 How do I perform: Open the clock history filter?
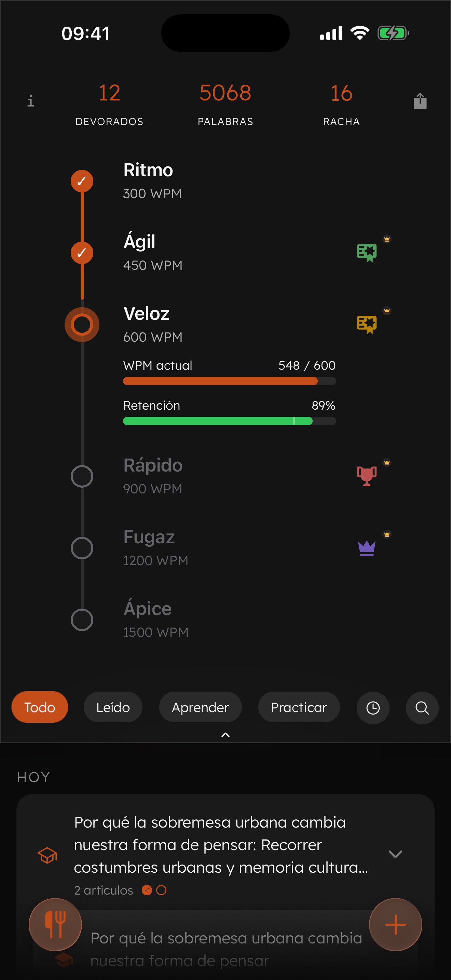(373, 708)
